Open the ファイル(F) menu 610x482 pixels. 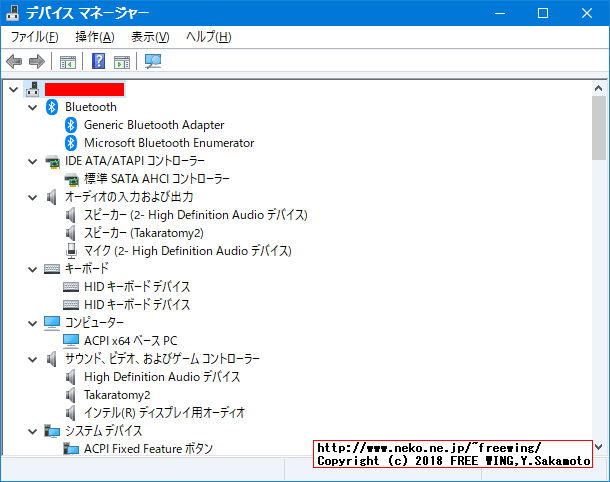tap(35, 37)
